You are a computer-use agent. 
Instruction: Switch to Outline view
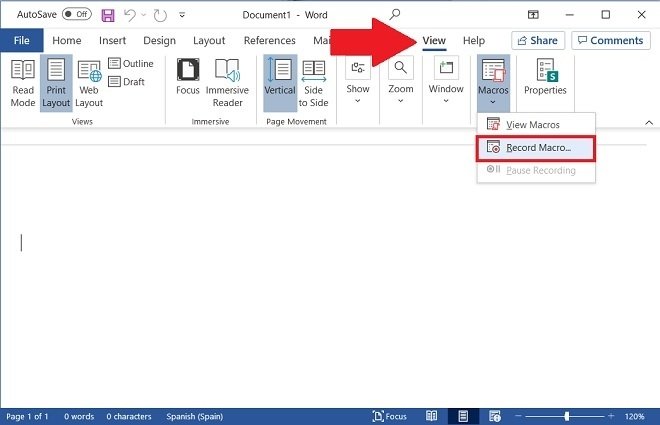click(x=131, y=64)
